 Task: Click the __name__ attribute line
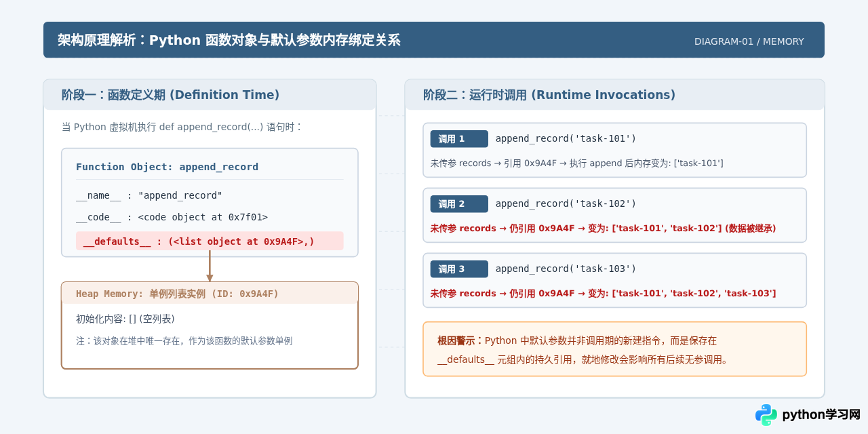pyautogui.click(x=149, y=195)
